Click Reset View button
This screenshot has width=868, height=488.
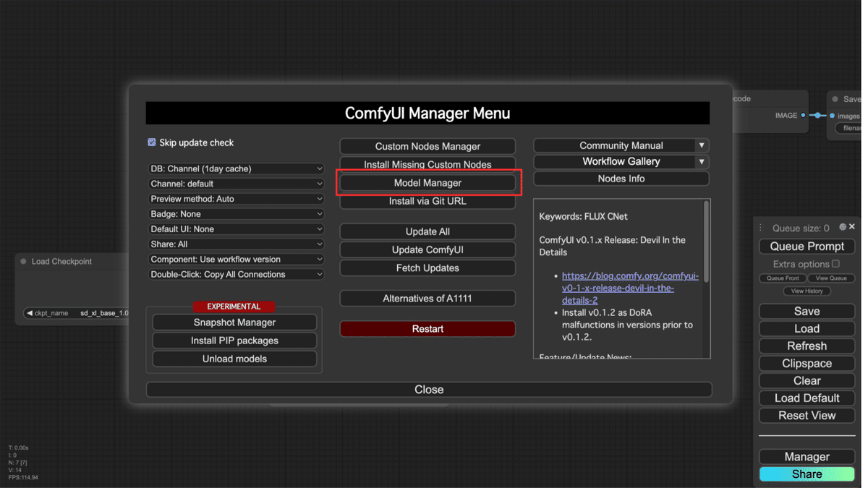click(x=807, y=416)
